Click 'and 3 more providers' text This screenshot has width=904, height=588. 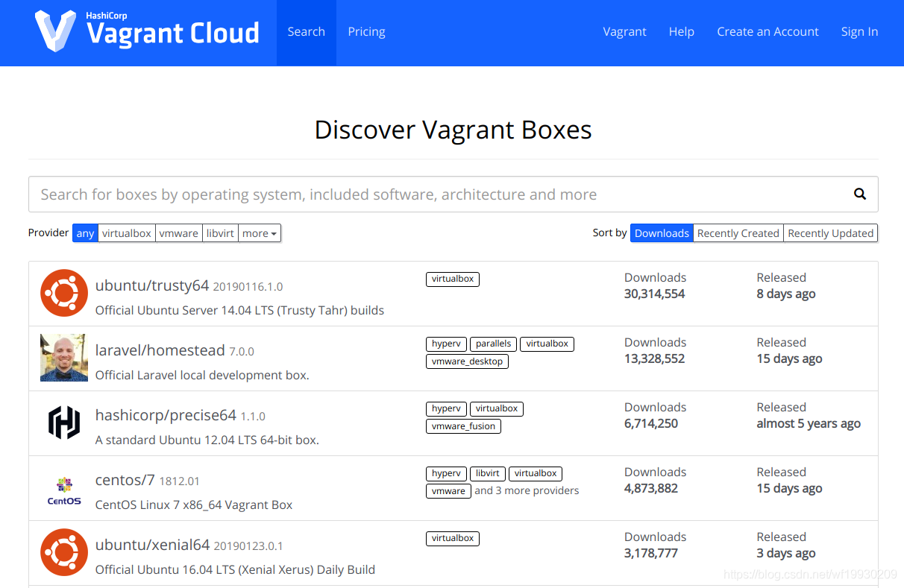(527, 490)
